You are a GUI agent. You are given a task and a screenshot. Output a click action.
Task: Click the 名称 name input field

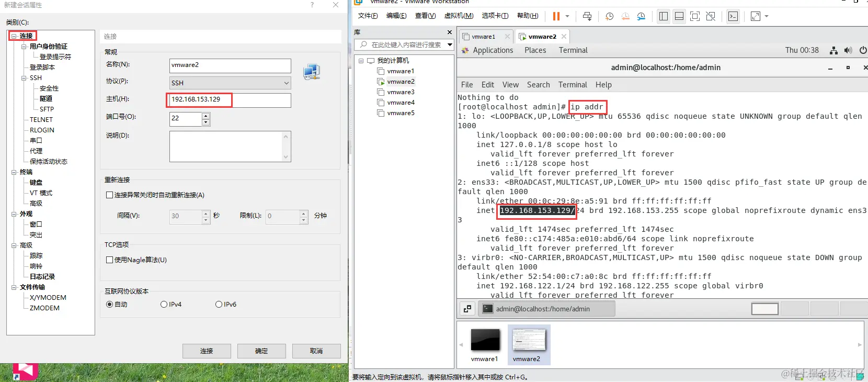[230, 65]
